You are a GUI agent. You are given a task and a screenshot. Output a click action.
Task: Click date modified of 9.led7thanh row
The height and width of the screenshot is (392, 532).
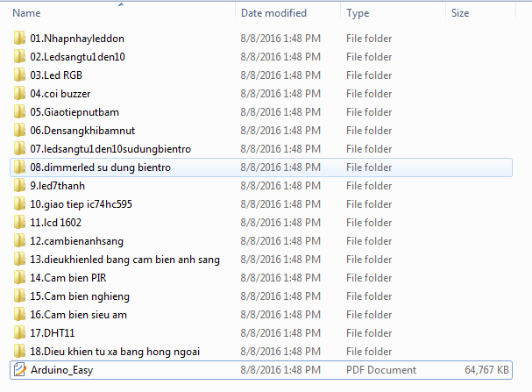pos(280,186)
